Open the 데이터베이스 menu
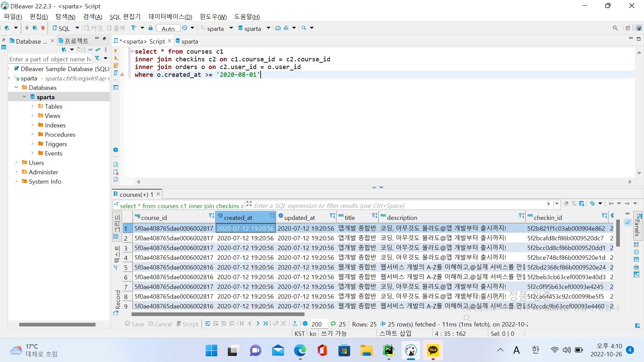The height and width of the screenshot is (362, 644). (170, 17)
